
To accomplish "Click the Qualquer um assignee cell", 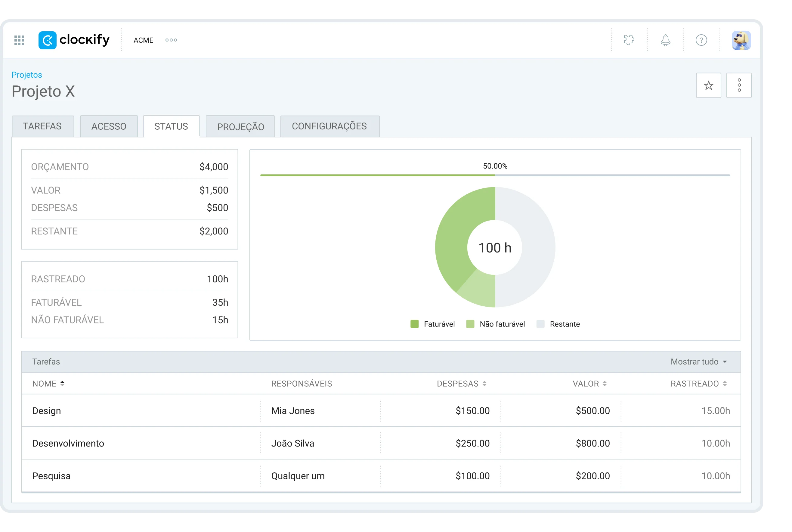I will click(298, 476).
